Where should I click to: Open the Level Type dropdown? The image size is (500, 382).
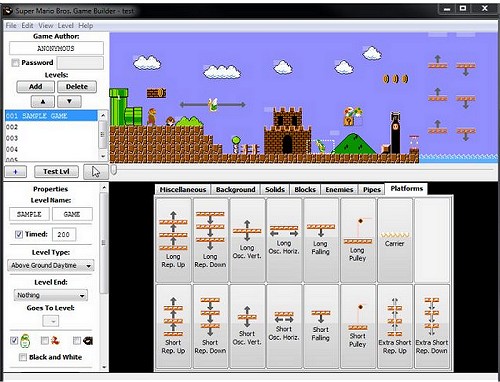point(51,266)
